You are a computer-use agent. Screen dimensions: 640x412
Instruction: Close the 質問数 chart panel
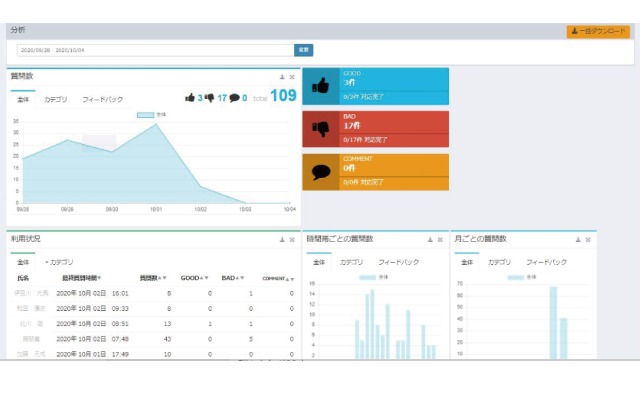pos(292,77)
